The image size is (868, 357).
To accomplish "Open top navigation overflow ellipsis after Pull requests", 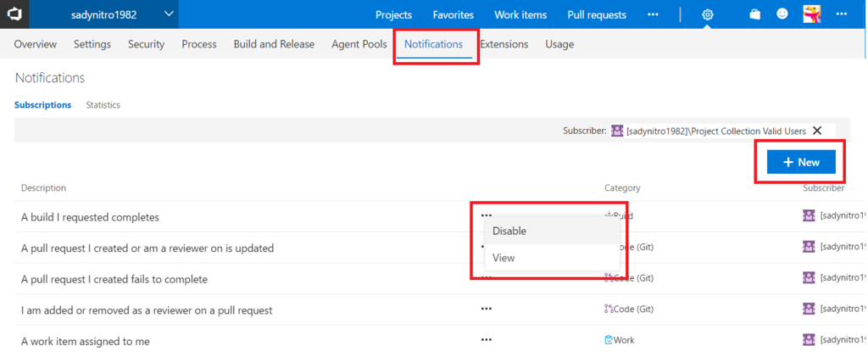I will point(653,14).
